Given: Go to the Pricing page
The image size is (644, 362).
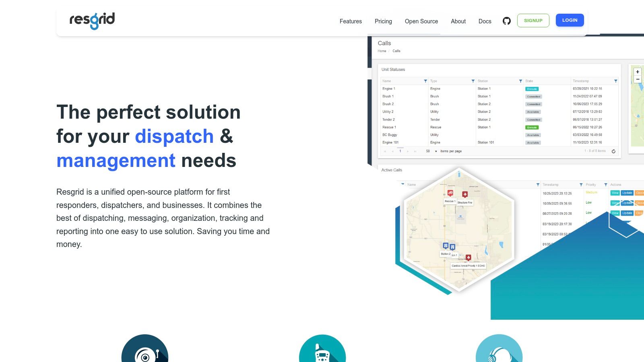Looking at the screenshot, I should 383,21.
